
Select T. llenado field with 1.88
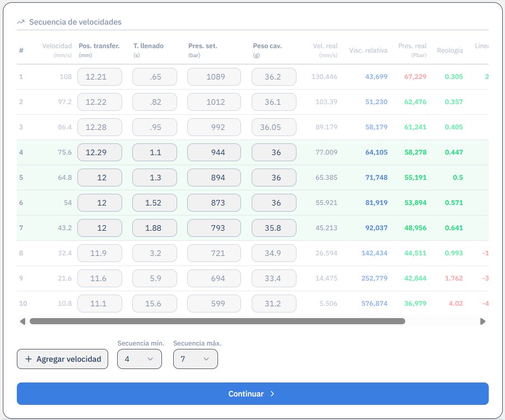pyautogui.click(x=155, y=228)
